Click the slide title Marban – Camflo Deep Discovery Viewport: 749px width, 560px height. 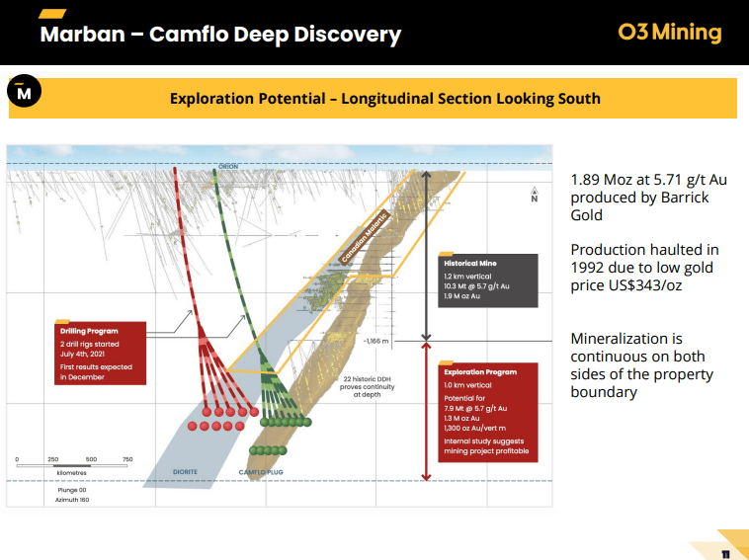pos(220,35)
